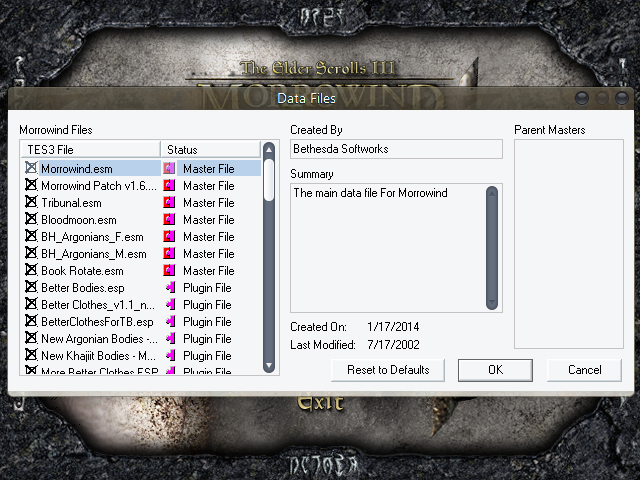Disable the BH_Argonians_F.esm checkbox

click(x=31, y=236)
